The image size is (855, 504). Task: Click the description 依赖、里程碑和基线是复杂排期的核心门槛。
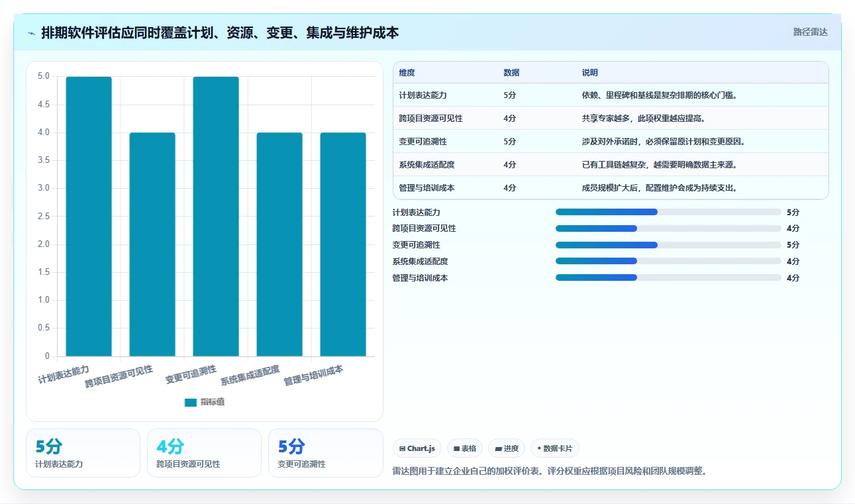pos(660,95)
